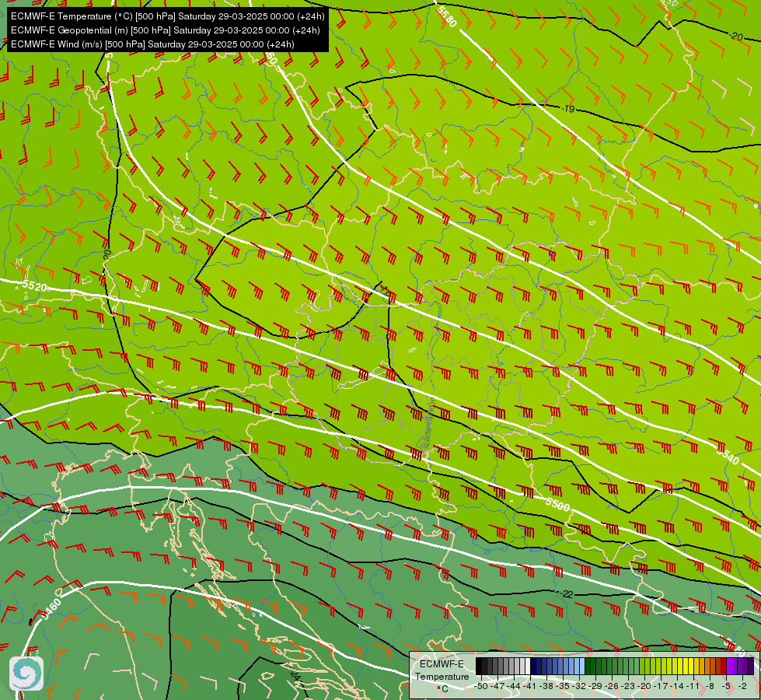This screenshot has height=700, width=761.
Task: Click the -20 value in the legend scale
Action: click(x=644, y=686)
